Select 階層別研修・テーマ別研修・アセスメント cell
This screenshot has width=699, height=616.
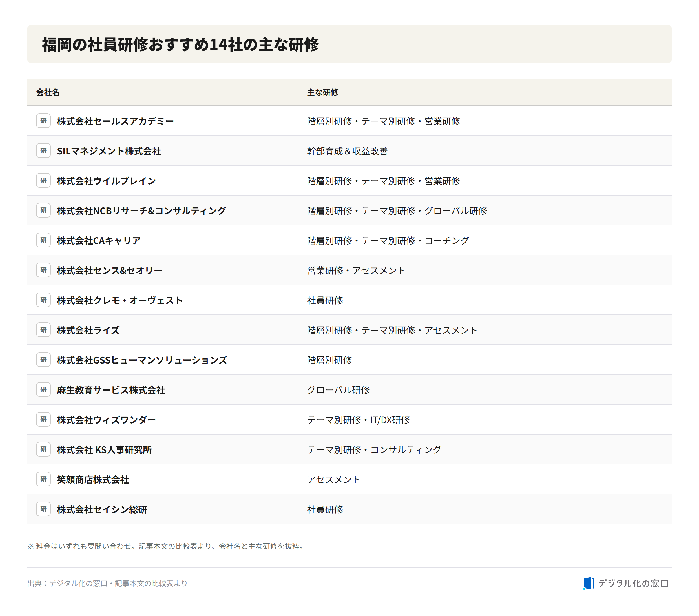(393, 330)
